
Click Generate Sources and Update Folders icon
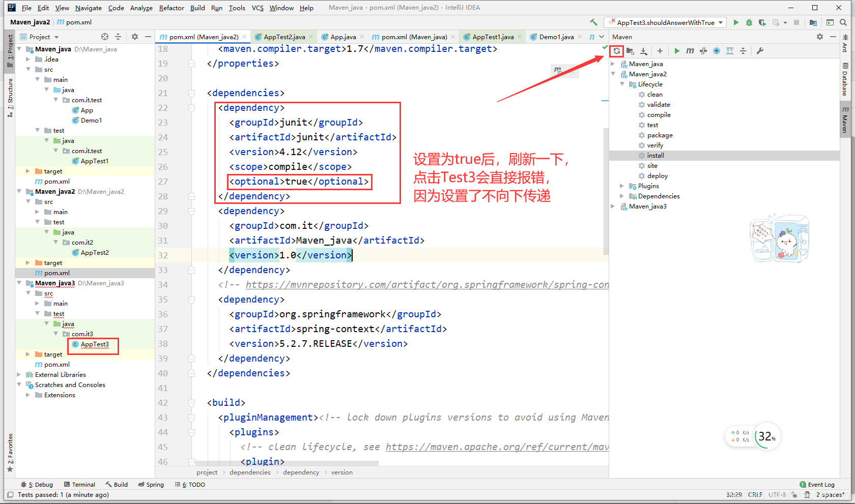click(x=630, y=51)
